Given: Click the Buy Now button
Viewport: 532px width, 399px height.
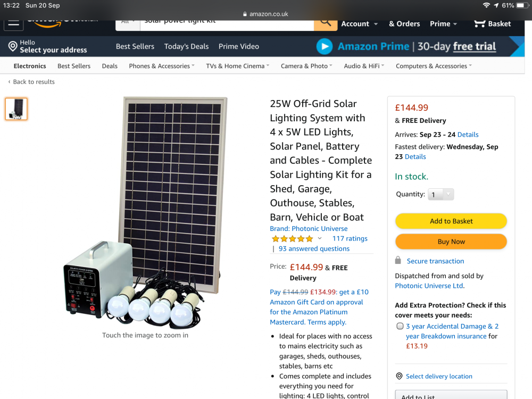Looking at the screenshot, I should coord(451,242).
